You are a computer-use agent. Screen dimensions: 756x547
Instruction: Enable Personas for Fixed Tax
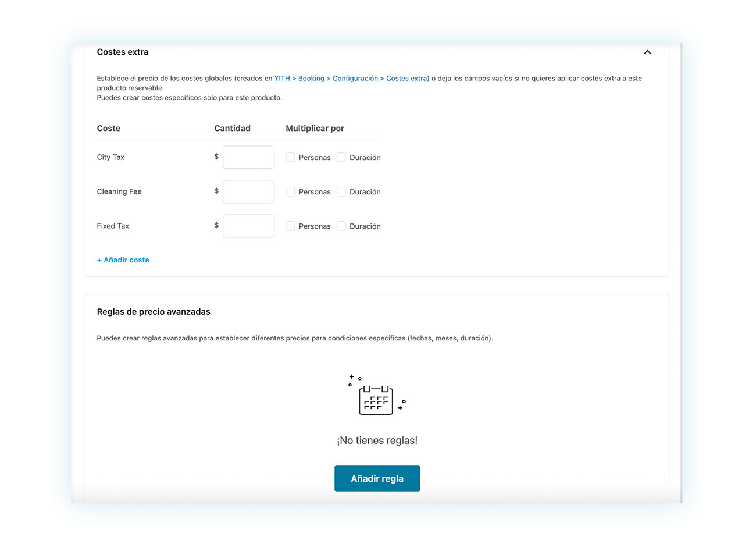(290, 226)
